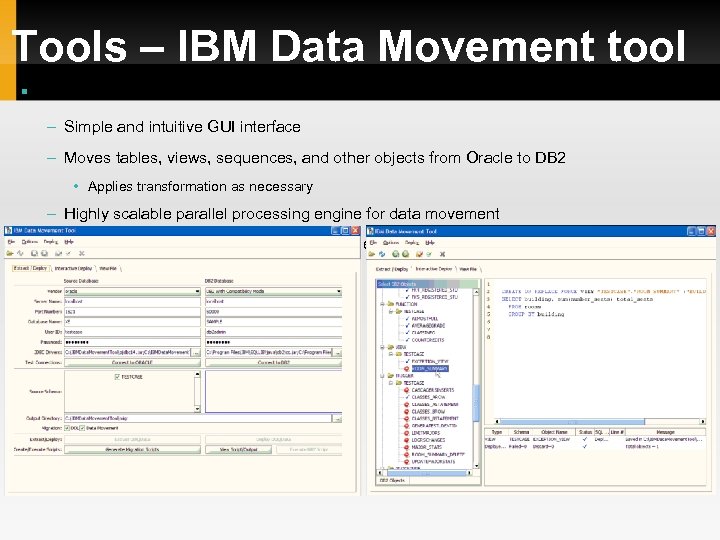Click the source Password field
The width and height of the screenshot is (720, 540).
point(132,342)
